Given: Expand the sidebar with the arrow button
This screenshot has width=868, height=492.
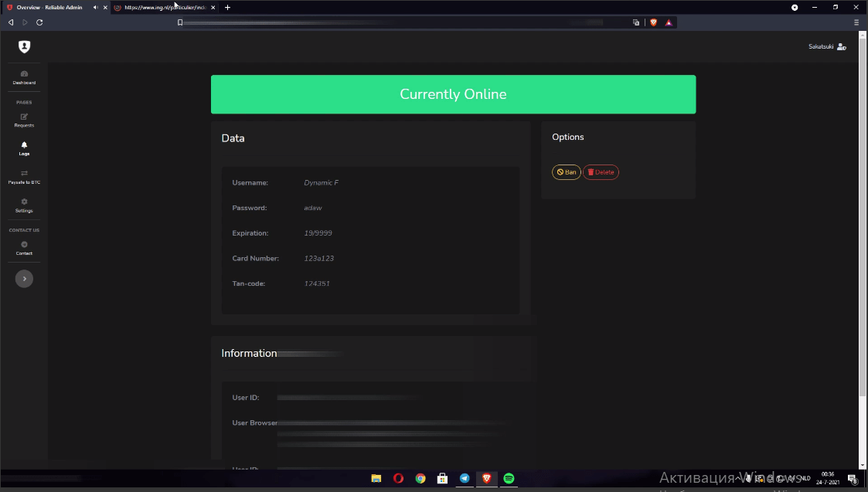Looking at the screenshot, I should point(24,278).
